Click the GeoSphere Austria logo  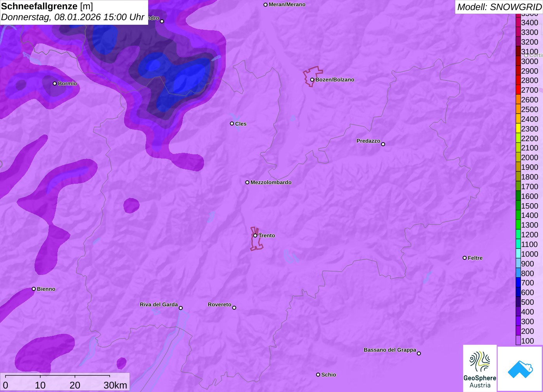point(480,368)
